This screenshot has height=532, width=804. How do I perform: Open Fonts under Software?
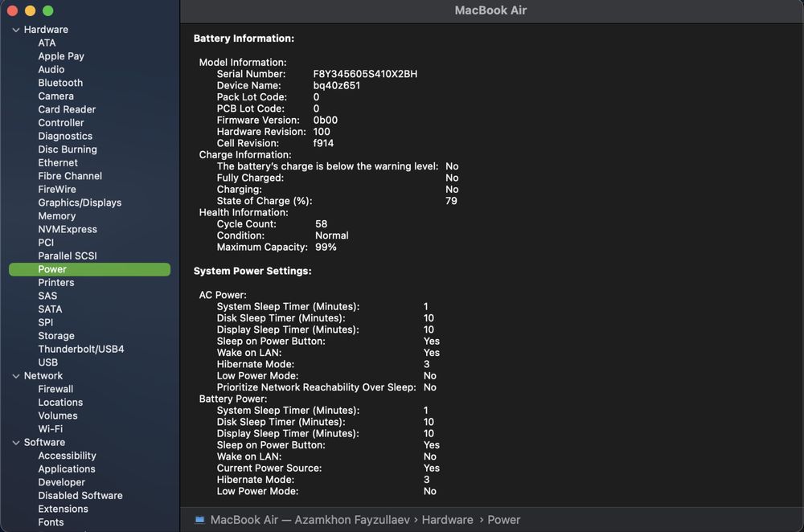click(x=51, y=523)
